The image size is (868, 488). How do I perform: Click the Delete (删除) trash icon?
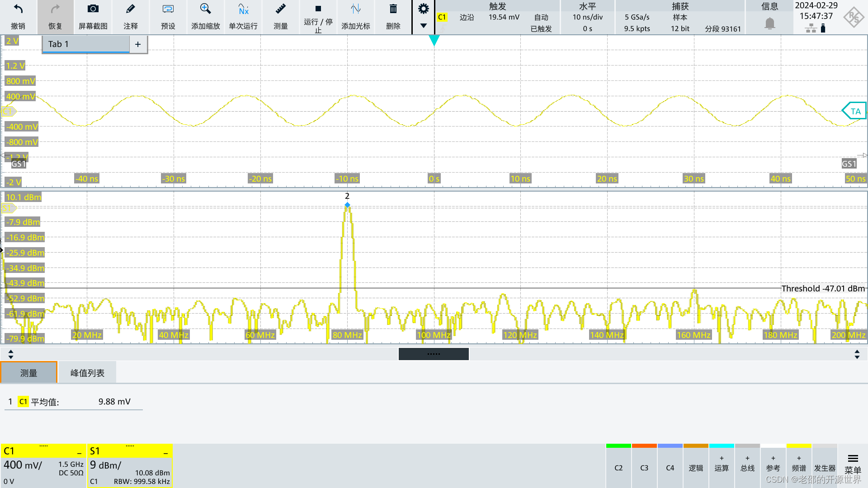(393, 9)
